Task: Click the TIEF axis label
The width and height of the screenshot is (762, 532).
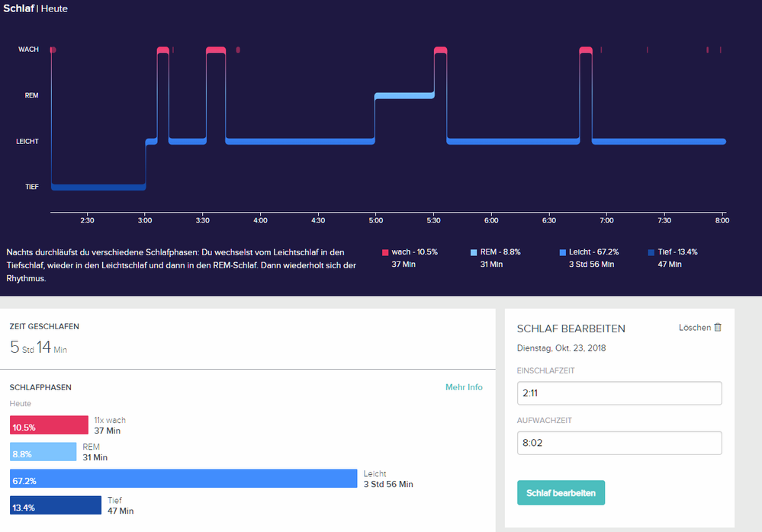Action: (x=32, y=187)
